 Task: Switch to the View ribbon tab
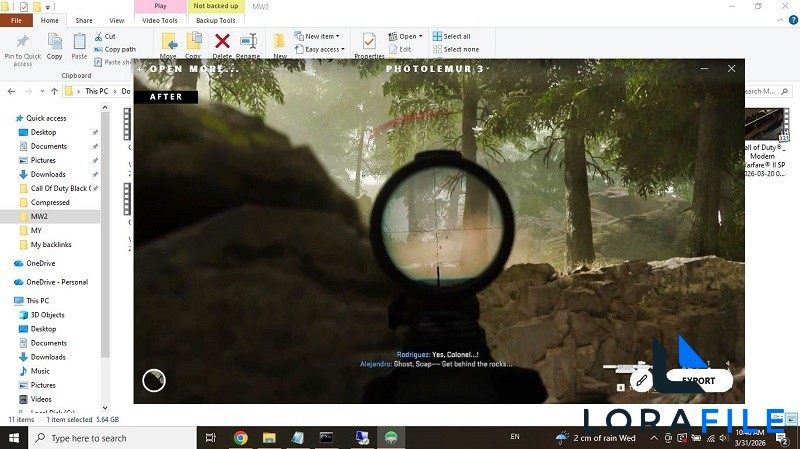click(x=116, y=20)
